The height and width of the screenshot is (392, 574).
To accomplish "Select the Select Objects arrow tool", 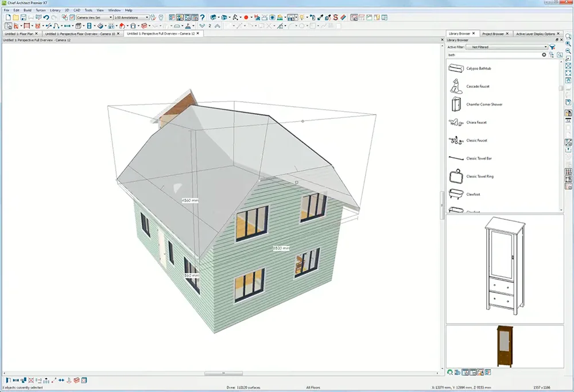I will click(7, 26).
